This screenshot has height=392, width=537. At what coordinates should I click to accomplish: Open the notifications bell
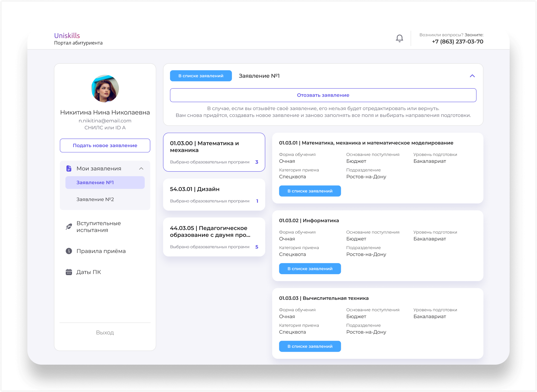tap(399, 38)
